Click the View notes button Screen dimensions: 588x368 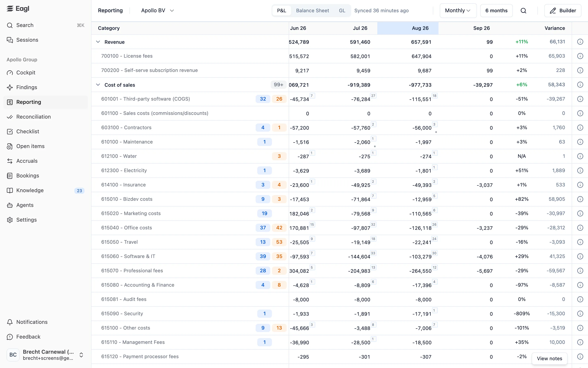549,359
